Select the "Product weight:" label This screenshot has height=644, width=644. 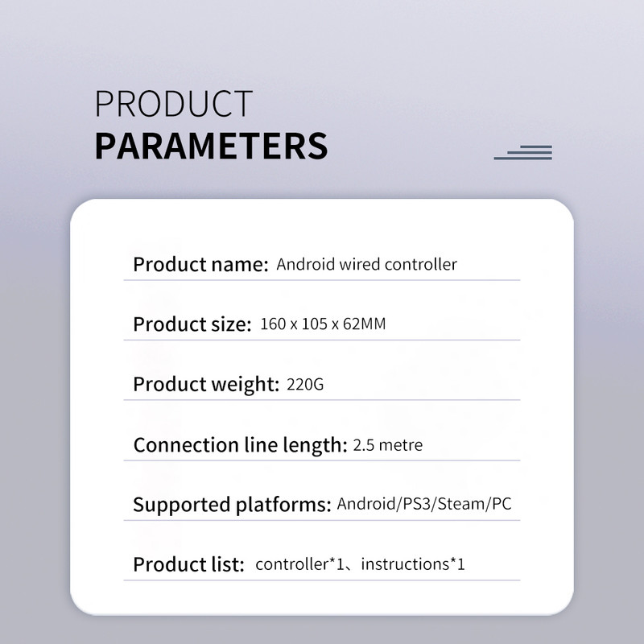[205, 384]
